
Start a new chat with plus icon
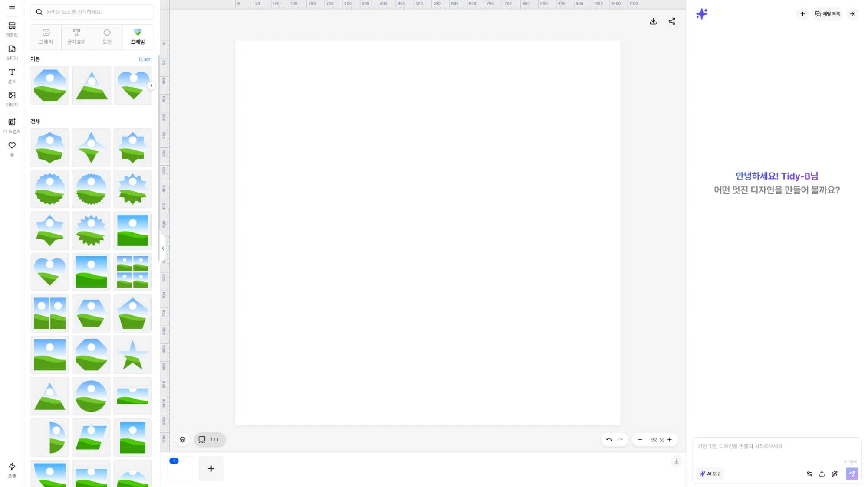click(x=802, y=14)
